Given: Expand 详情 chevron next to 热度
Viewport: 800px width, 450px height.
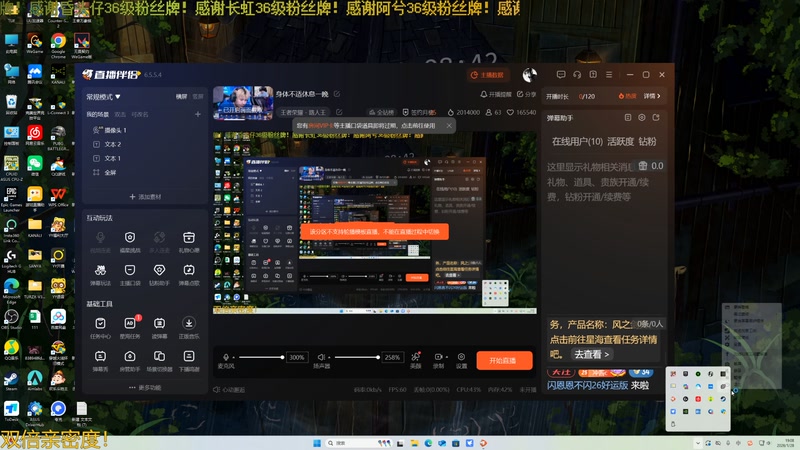Looking at the screenshot, I should [652, 96].
